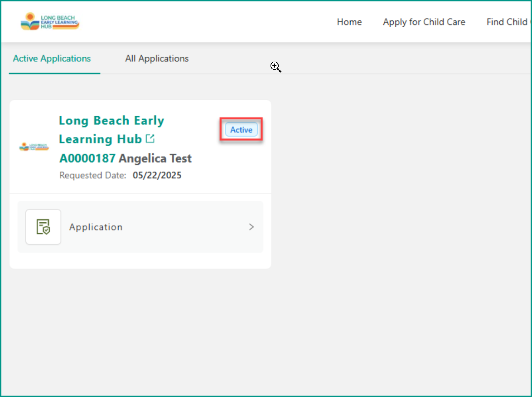Go to Home in the navigation
Screen dimensions: 532x397
[x=349, y=22]
